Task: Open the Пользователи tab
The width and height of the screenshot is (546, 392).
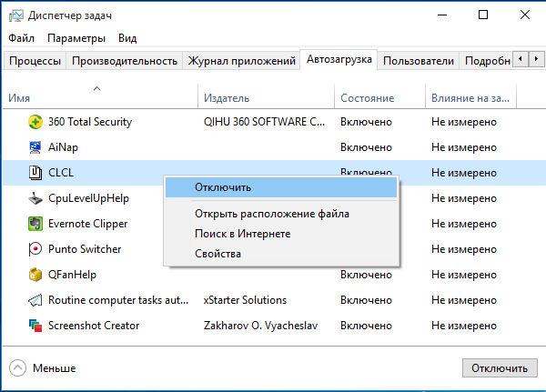Action: point(418,61)
